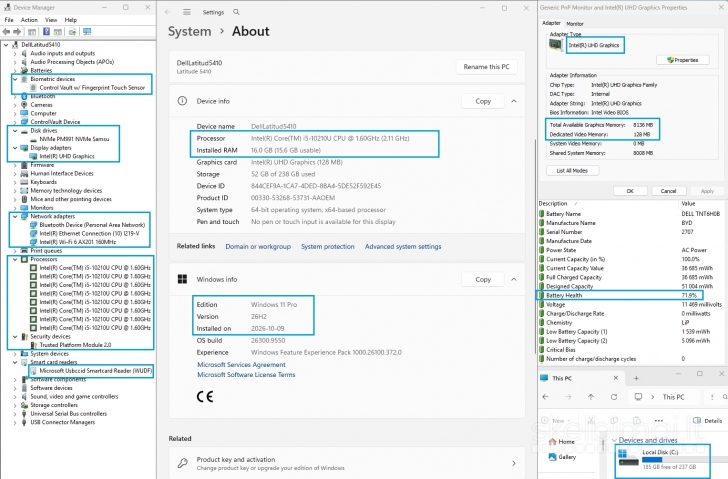This screenshot has width=728, height=479.
Task: Click the Device info circle icon
Action: pos(182,101)
